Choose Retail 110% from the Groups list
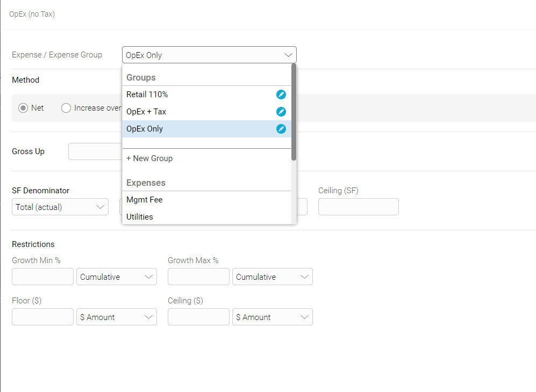 tap(147, 95)
